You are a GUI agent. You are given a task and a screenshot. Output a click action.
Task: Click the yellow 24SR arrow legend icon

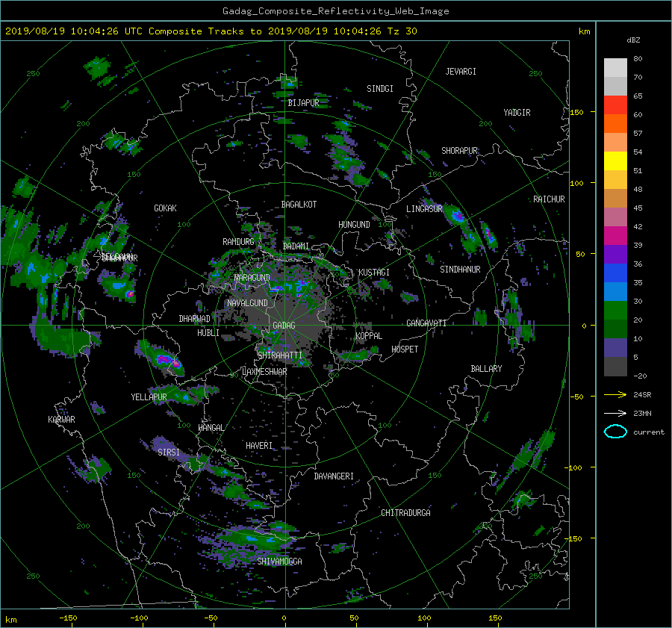(615, 394)
